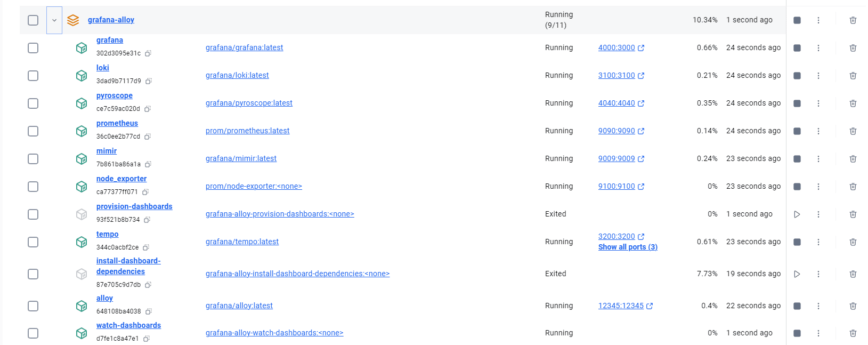Screen dimensions: 868x345
Task: Check the watch-dashboards container checkbox
Action: [x=33, y=333]
